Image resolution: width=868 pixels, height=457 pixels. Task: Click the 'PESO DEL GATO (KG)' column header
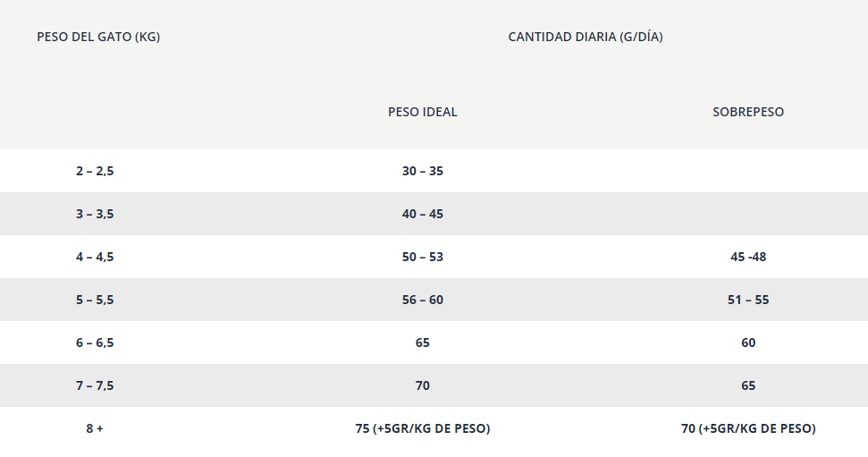[x=98, y=37]
